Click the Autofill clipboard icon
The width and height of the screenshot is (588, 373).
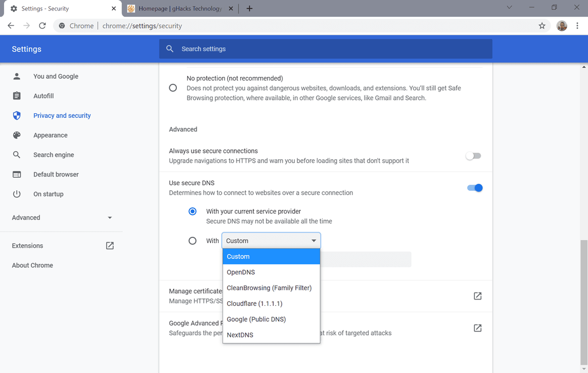coord(17,96)
